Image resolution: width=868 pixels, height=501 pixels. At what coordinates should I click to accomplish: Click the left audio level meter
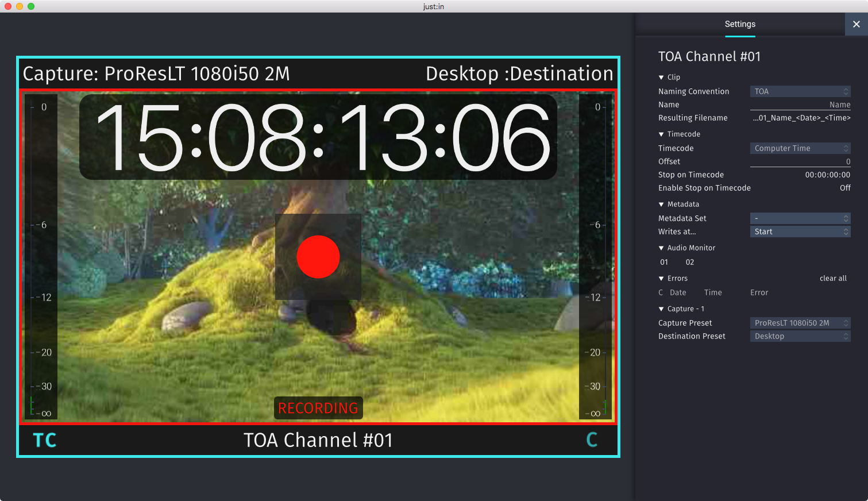click(41, 258)
